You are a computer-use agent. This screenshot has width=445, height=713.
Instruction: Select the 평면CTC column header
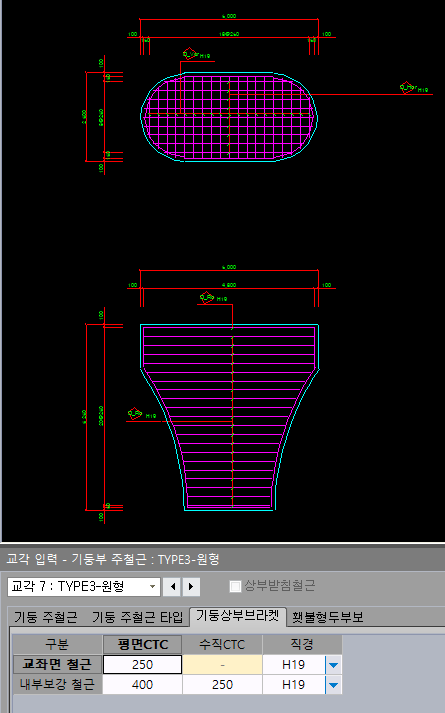coord(143,644)
